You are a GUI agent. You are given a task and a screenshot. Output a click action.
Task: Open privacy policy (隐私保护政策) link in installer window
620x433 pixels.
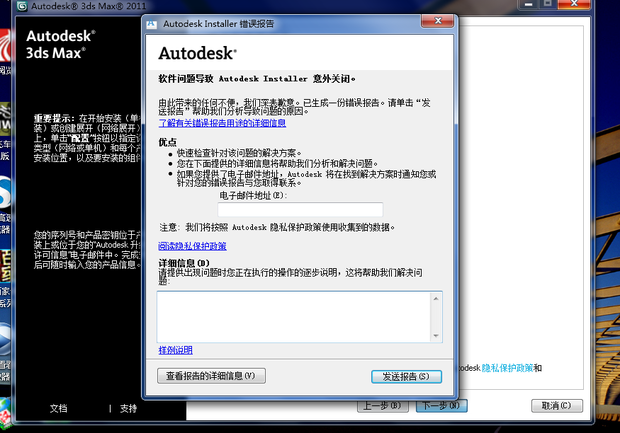[x=507, y=368]
